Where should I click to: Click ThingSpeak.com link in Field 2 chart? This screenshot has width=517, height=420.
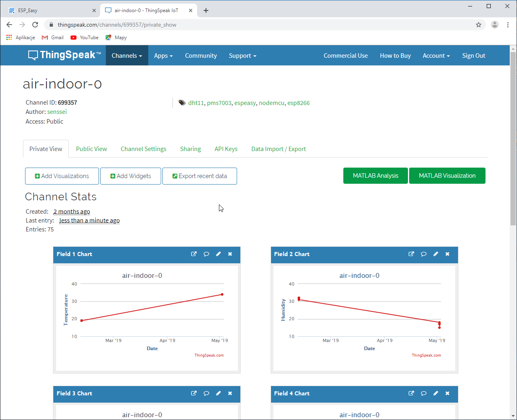coord(426,355)
